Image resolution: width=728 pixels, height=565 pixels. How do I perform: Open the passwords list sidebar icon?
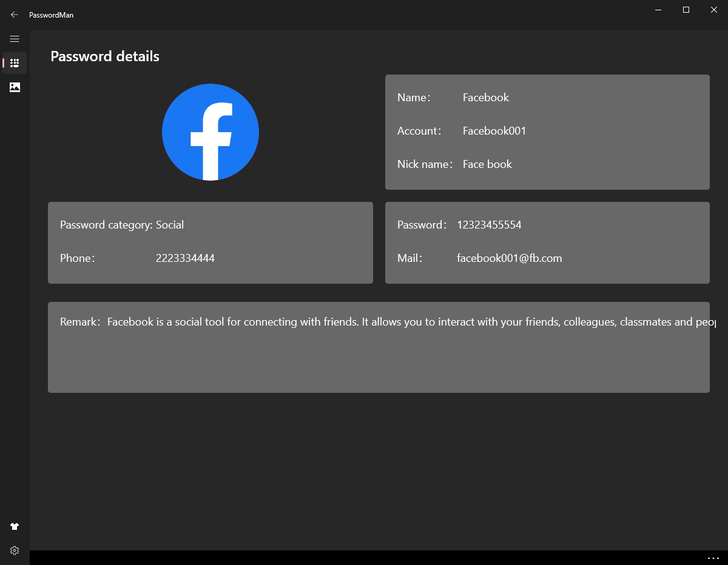pos(15,63)
